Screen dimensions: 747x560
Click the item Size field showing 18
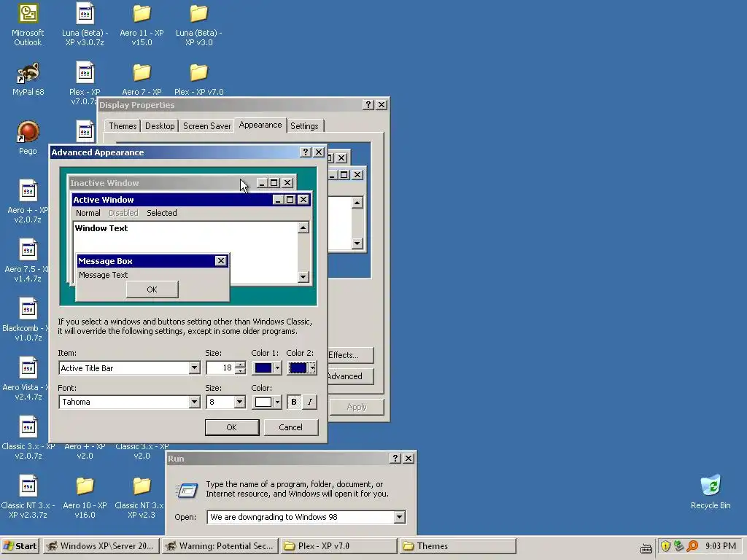[x=220, y=368]
